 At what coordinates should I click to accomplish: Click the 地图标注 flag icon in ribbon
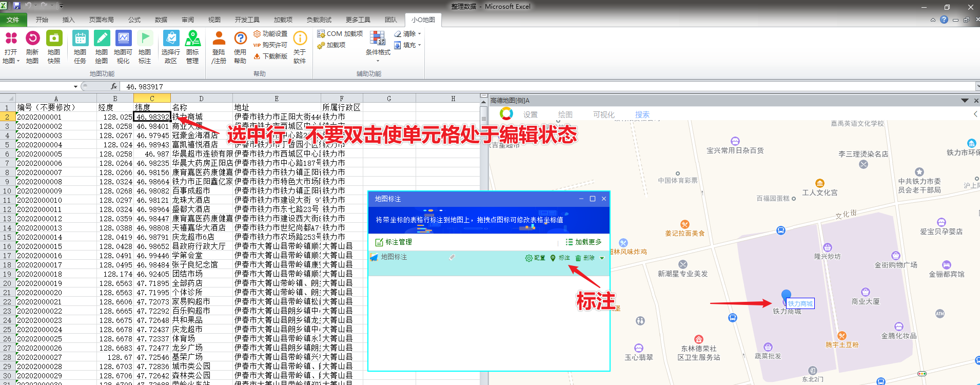pos(145,38)
